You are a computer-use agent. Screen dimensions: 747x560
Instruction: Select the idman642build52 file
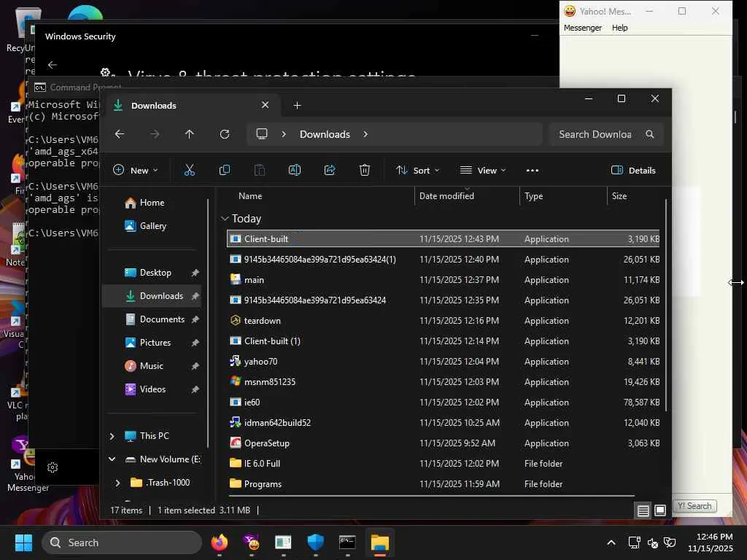point(443,423)
